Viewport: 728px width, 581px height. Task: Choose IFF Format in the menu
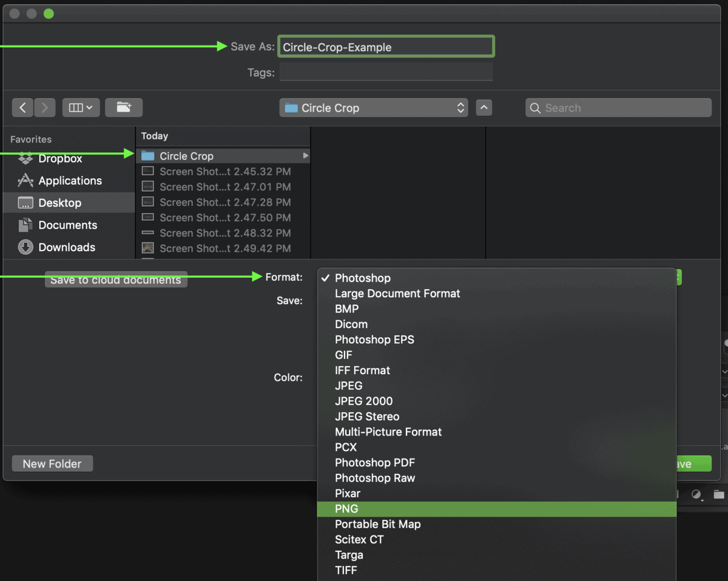click(x=496, y=370)
